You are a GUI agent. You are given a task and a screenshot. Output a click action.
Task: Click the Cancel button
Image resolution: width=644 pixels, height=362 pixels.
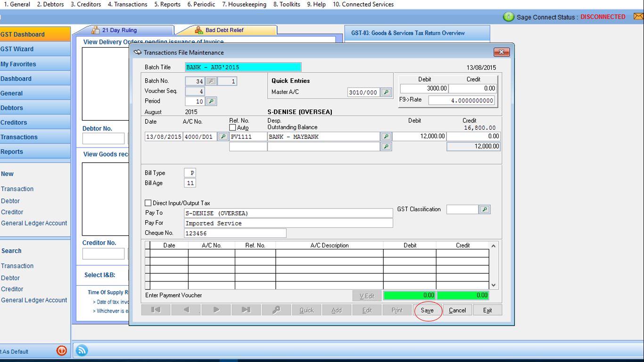pyautogui.click(x=457, y=310)
